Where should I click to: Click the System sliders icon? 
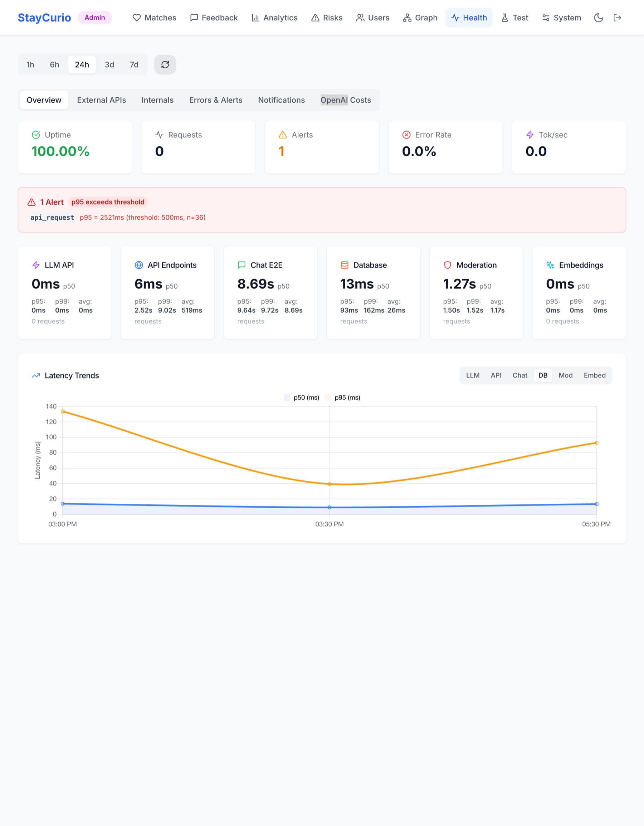(x=546, y=18)
